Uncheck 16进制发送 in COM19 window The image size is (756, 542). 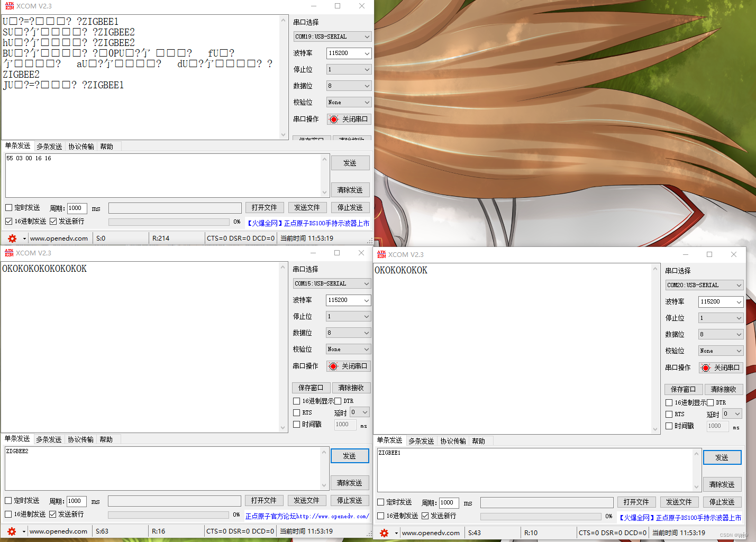(8, 222)
